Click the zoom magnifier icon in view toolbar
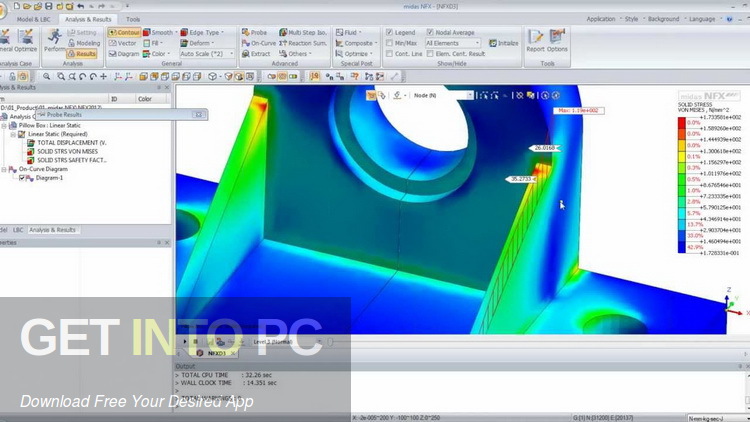The image size is (750, 422). click(x=46, y=77)
